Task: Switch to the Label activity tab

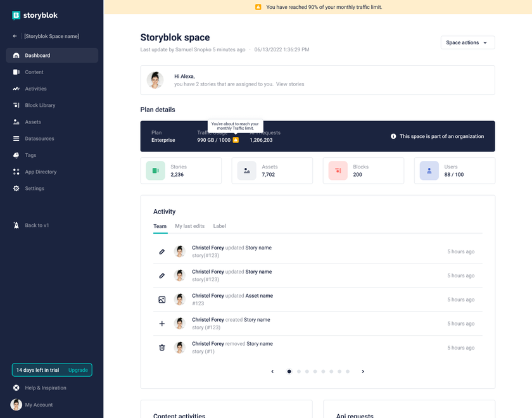Action: click(x=220, y=226)
